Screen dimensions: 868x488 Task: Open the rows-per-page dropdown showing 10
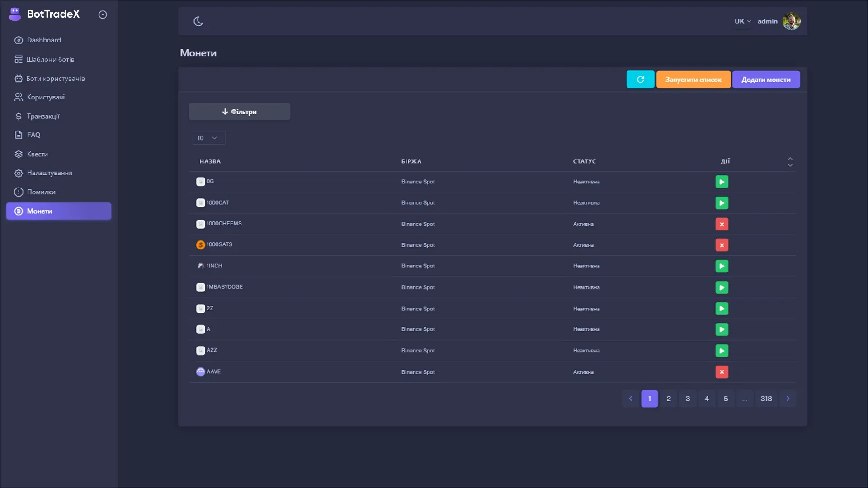208,138
